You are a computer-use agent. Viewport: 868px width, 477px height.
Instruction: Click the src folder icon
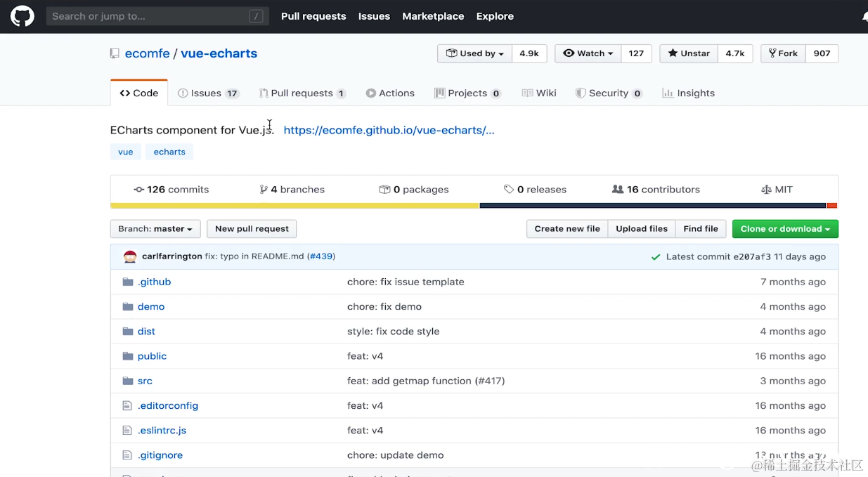point(127,381)
